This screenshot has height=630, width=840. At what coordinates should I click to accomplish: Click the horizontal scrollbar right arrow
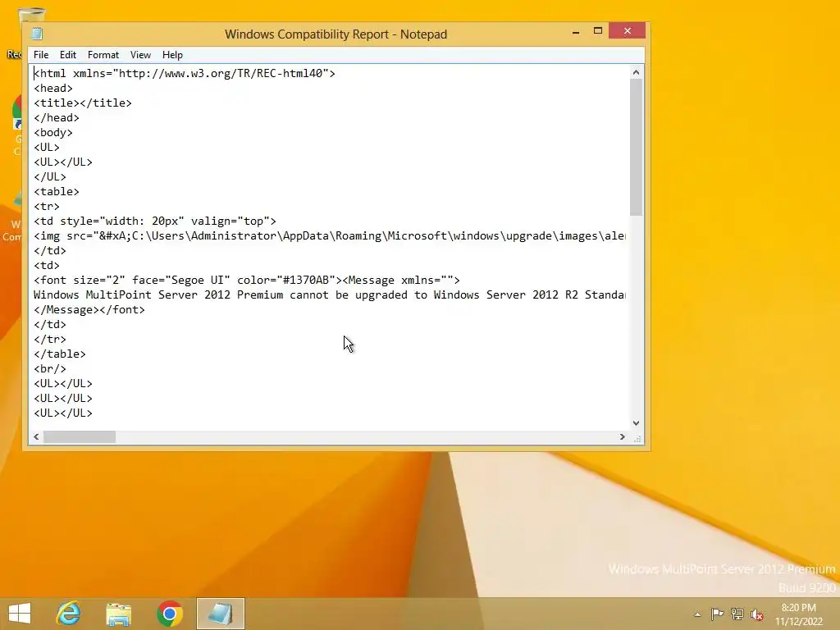[622, 436]
